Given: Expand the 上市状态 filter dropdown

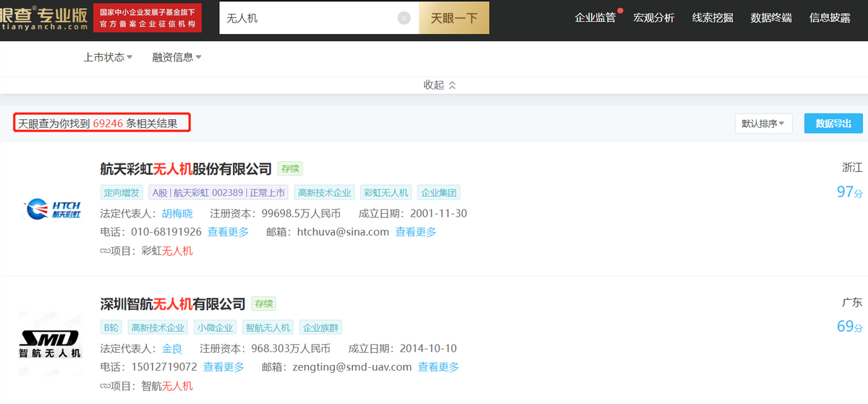Looking at the screenshot, I should click(x=108, y=57).
